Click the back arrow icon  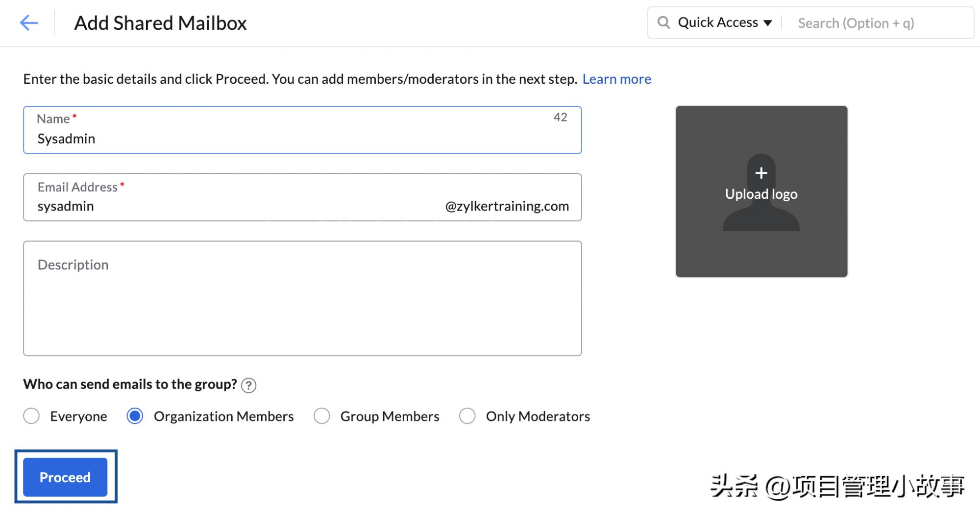coord(29,23)
